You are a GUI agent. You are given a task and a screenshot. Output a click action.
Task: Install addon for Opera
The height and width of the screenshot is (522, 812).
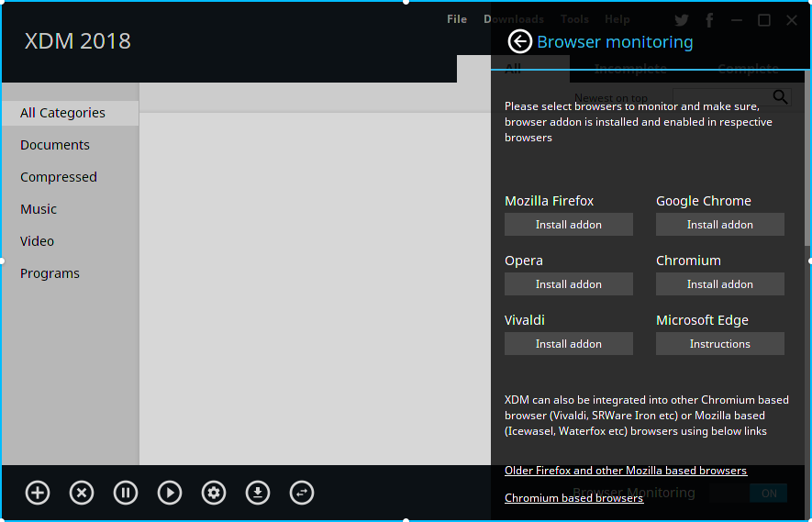pyautogui.click(x=569, y=283)
